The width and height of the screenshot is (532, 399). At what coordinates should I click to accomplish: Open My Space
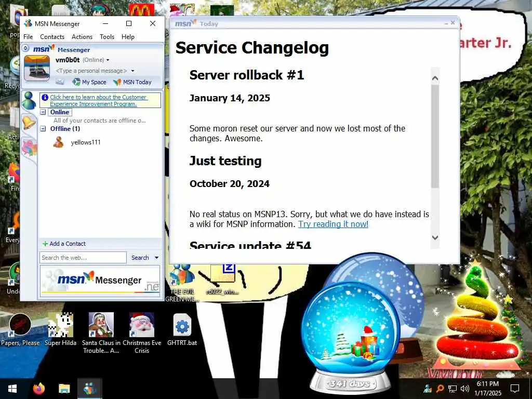coord(89,82)
